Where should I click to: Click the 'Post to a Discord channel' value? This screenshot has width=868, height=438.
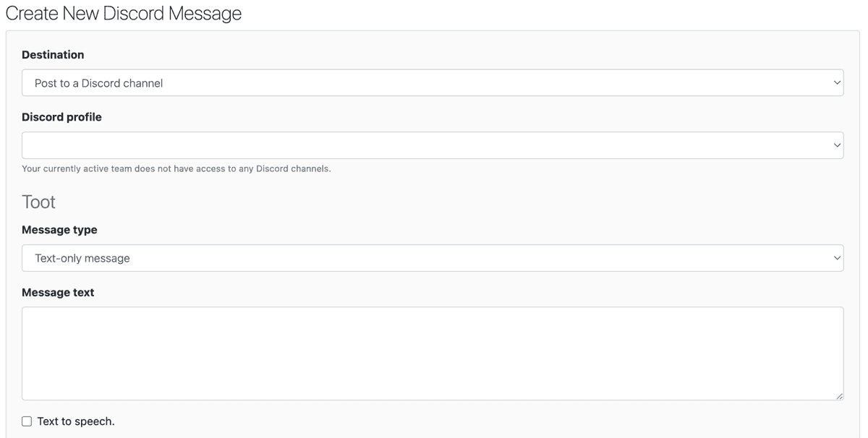click(x=99, y=83)
